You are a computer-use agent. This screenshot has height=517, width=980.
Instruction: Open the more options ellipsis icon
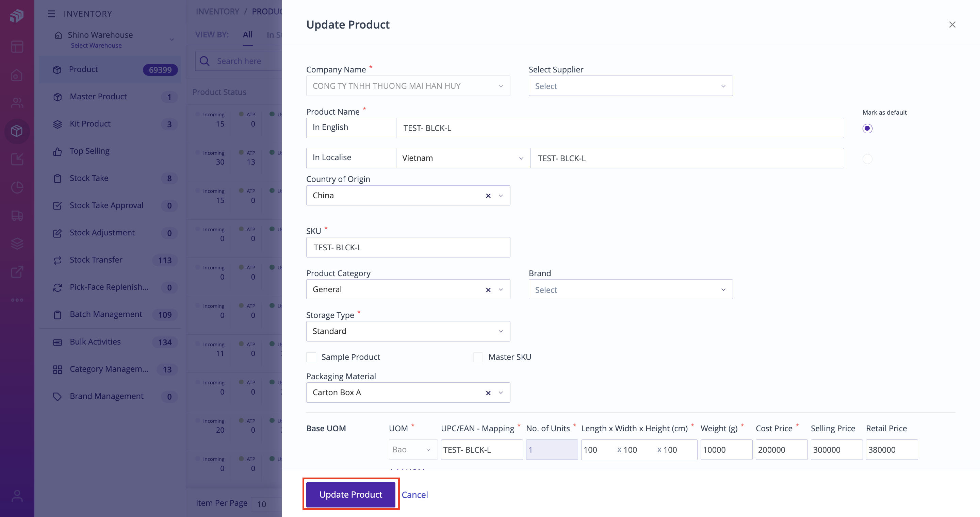coord(17,300)
